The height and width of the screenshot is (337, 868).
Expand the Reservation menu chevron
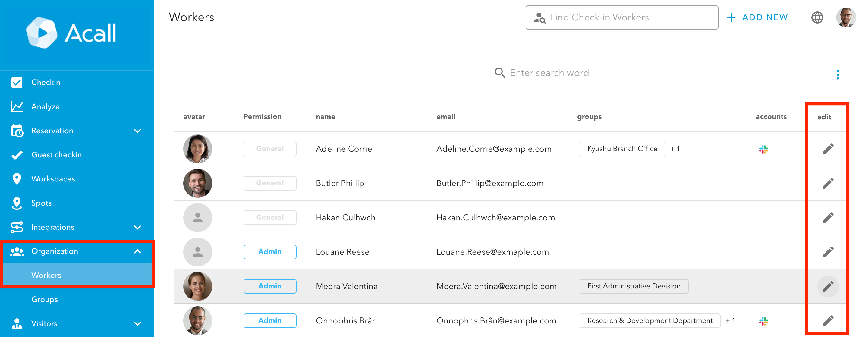[x=137, y=131]
